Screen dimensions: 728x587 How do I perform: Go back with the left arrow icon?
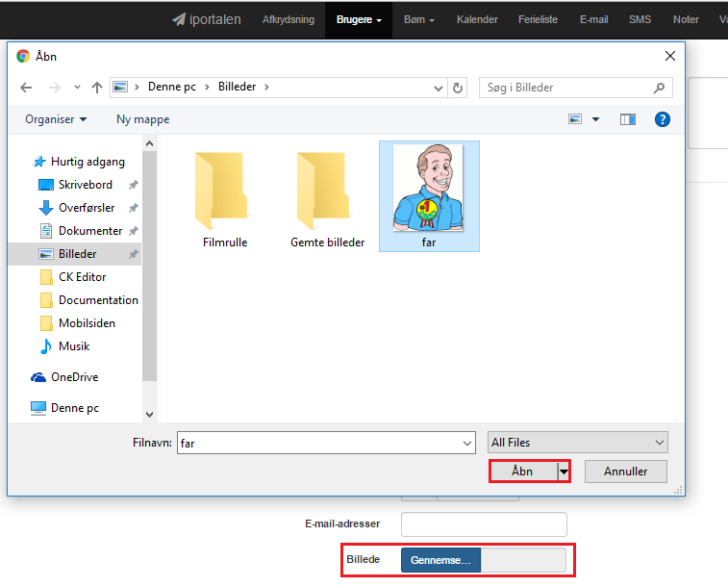26,88
